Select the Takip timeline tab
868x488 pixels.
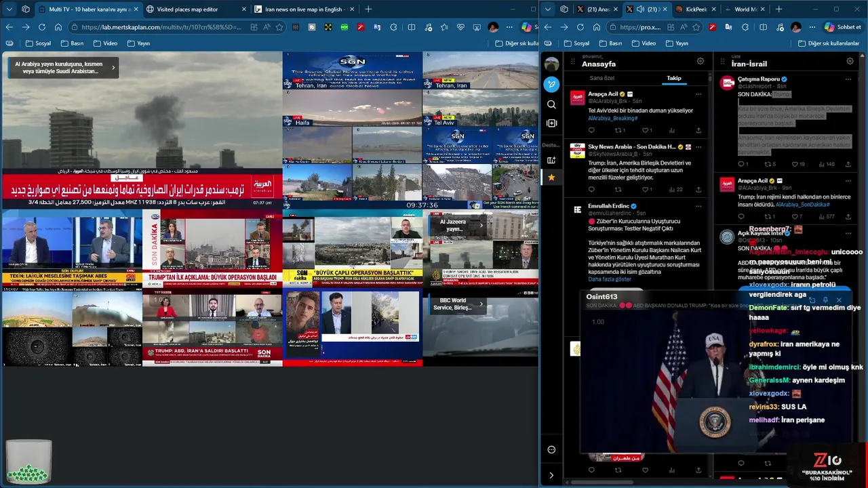tap(673, 78)
